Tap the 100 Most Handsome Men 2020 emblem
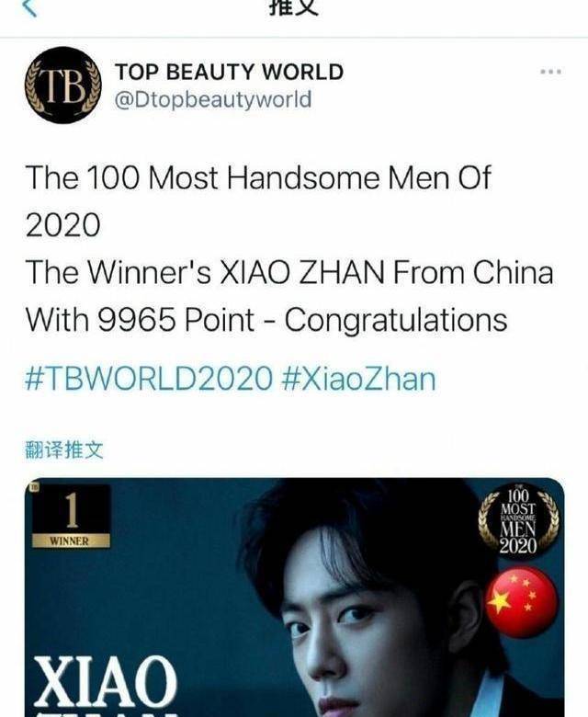Image resolution: width=588 pixels, height=717 pixels. point(518,522)
